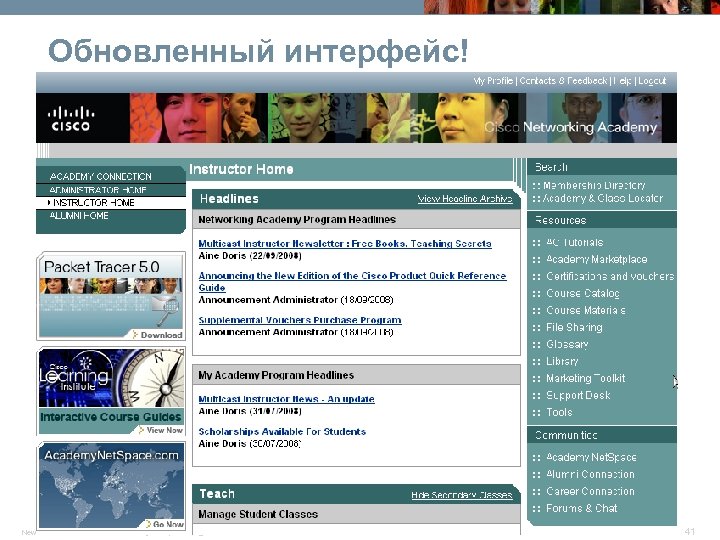Click the Teach section header
The image size is (720, 540).
point(217,494)
